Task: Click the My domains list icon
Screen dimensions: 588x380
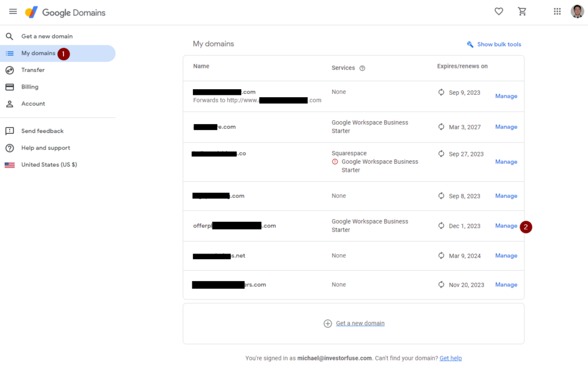Action: click(x=10, y=53)
